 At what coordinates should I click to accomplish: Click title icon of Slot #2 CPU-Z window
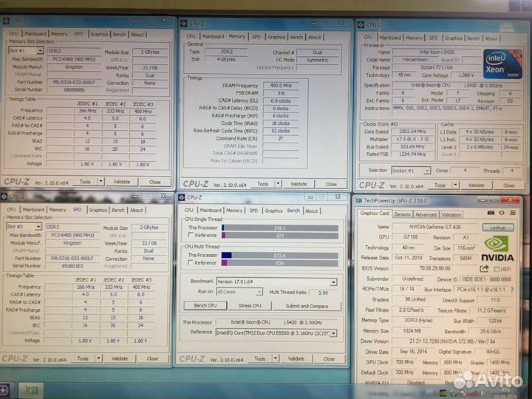4,197
